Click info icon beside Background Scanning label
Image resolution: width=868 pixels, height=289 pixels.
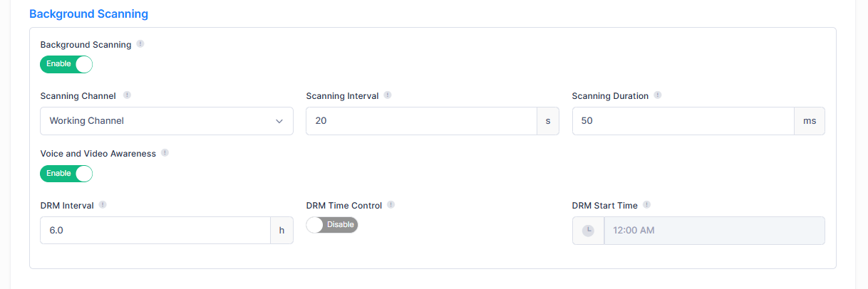pyautogui.click(x=140, y=44)
